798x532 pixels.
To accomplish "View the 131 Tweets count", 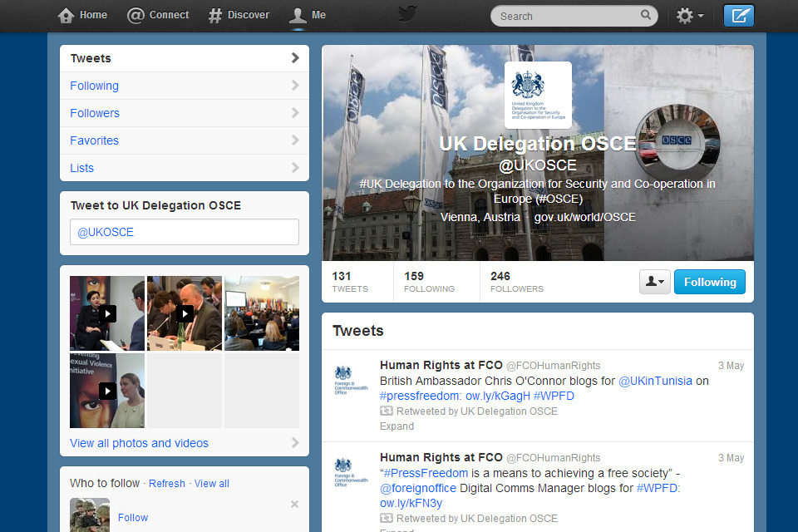I will (350, 282).
